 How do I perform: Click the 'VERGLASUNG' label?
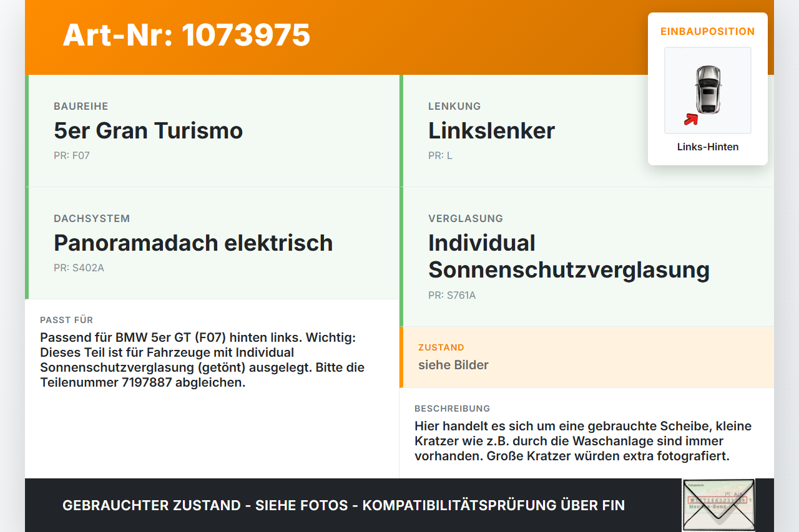click(466, 219)
